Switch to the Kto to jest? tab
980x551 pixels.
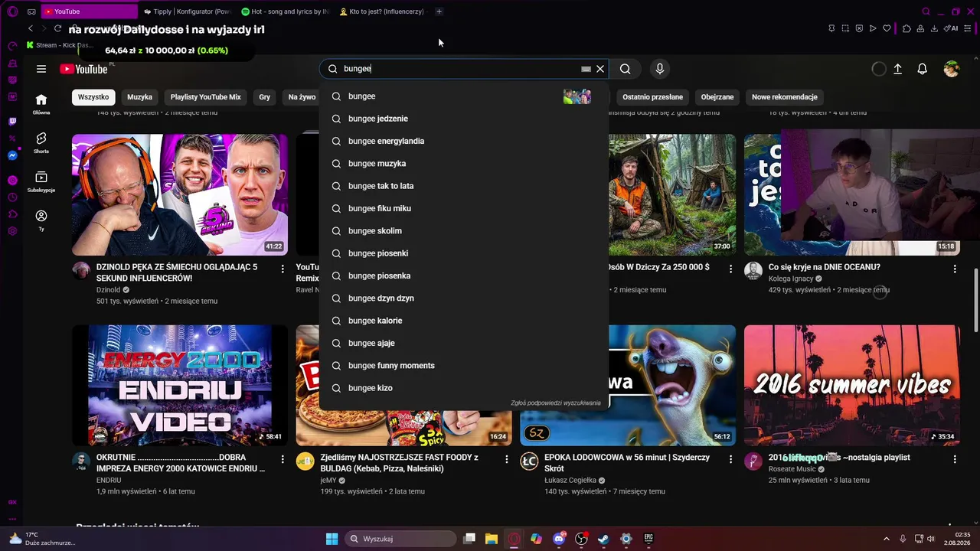[381, 11]
